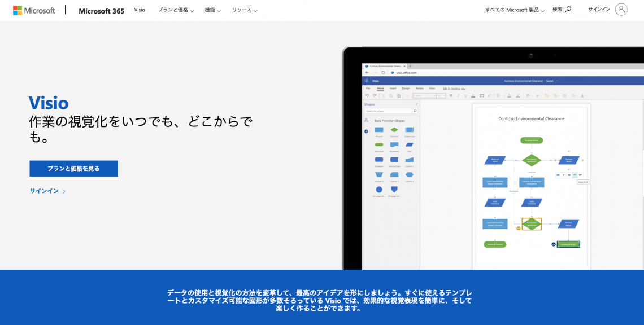Select the Off-page reference shape
Screen dimensions: 644x325
pyautogui.click(x=394, y=190)
